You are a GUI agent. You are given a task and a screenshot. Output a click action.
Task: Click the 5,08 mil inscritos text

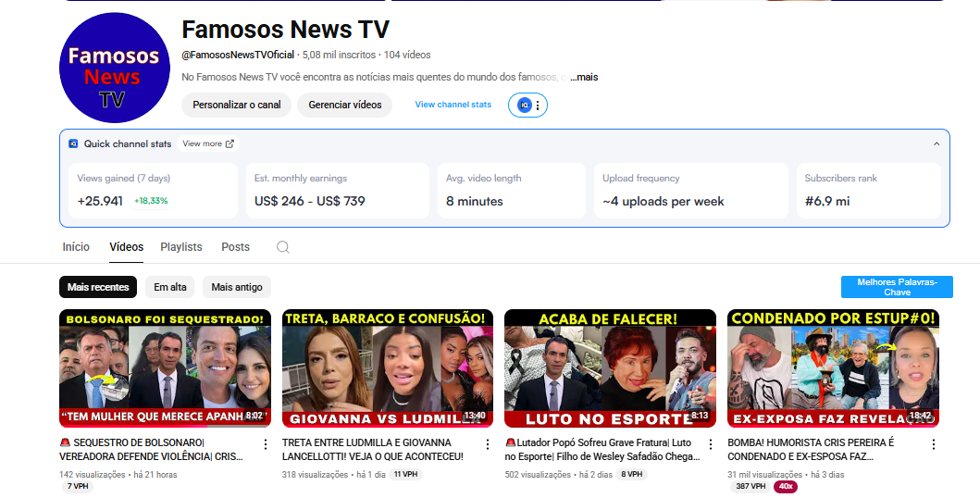coord(339,55)
